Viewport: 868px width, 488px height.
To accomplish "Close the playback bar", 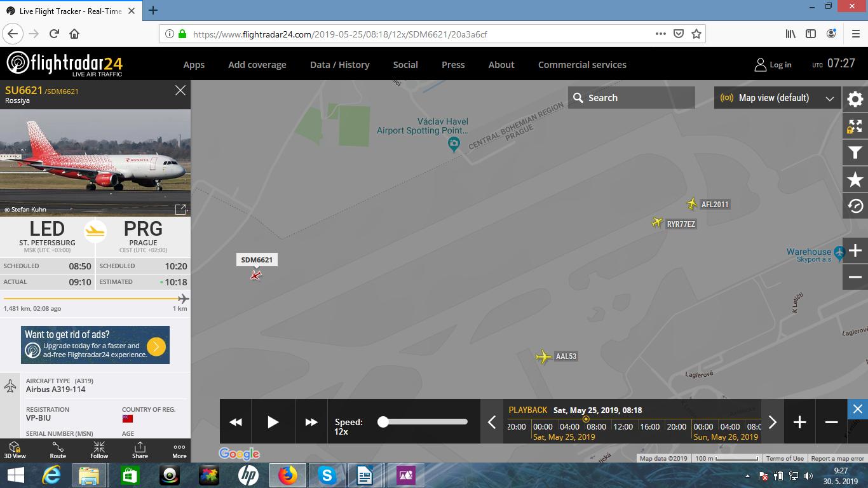I will tap(858, 409).
